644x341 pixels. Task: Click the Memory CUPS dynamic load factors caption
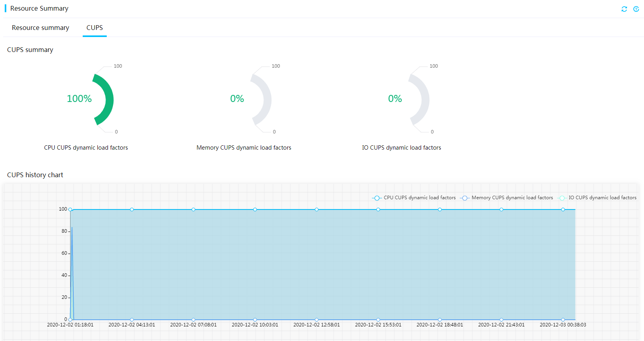[x=244, y=148]
